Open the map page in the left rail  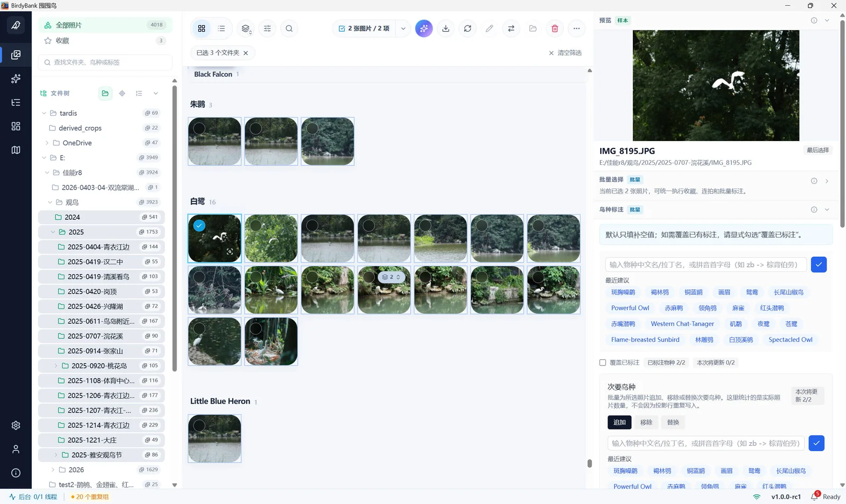point(16,150)
